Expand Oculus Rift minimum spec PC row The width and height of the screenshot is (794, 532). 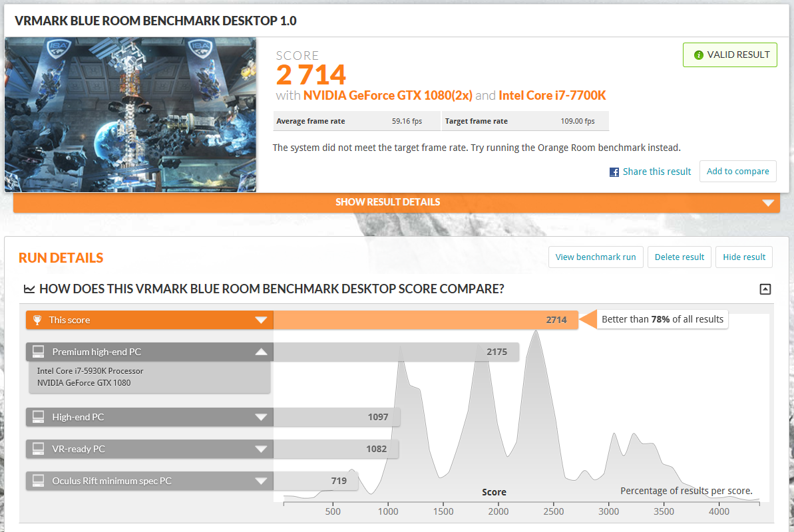(x=261, y=481)
